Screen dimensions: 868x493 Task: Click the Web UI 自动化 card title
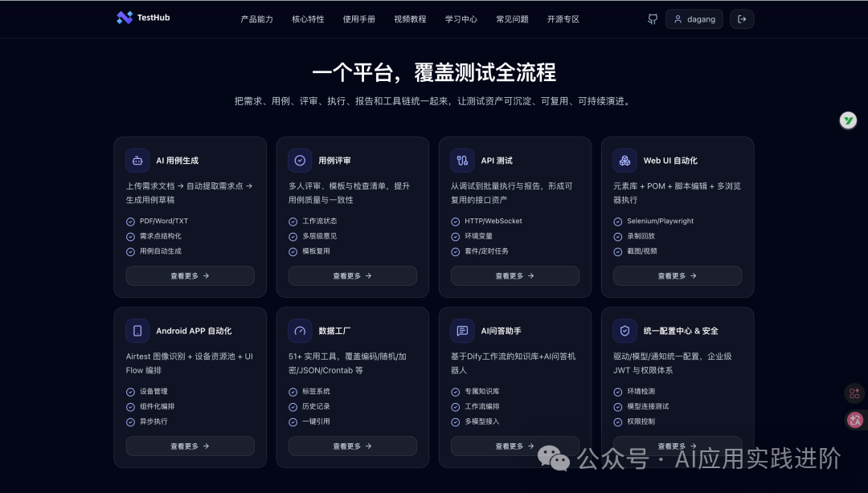tap(670, 161)
